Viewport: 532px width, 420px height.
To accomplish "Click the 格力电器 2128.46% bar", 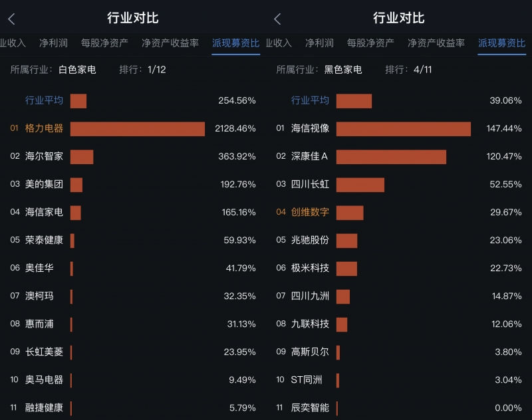I will click(x=137, y=129).
